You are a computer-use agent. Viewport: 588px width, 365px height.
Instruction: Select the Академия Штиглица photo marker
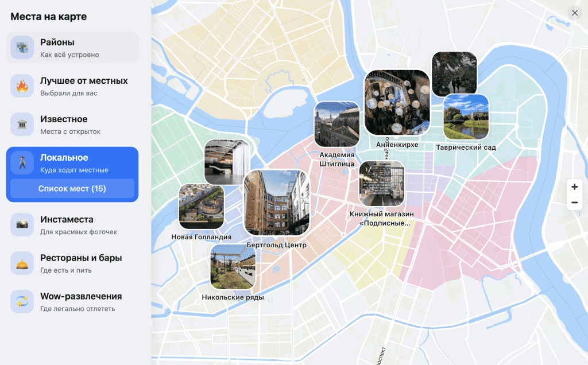click(336, 125)
